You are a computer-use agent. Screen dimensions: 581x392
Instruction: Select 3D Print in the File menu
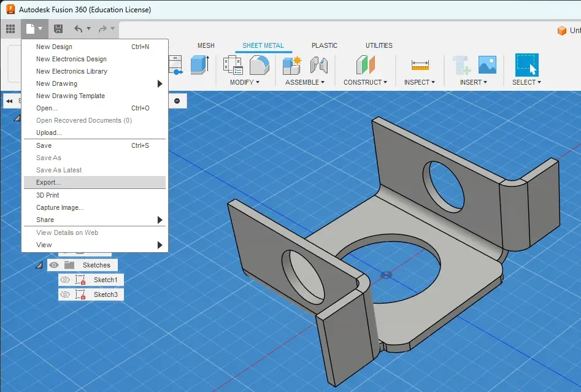(x=47, y=194)
